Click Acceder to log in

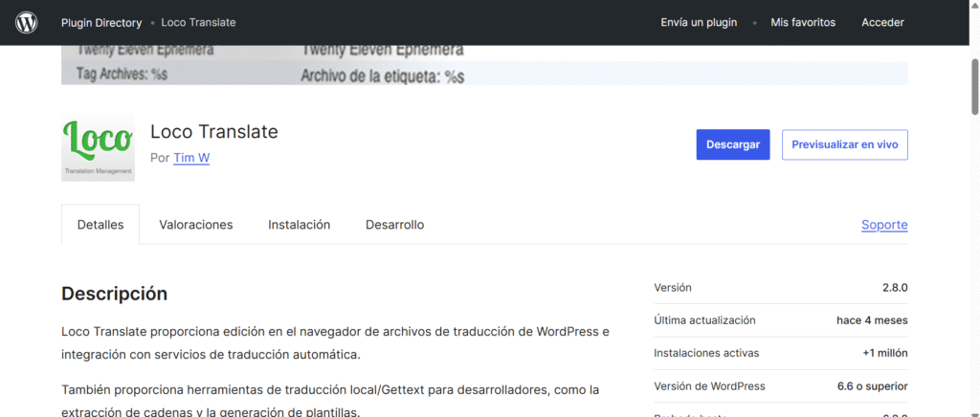click(882, 22)
